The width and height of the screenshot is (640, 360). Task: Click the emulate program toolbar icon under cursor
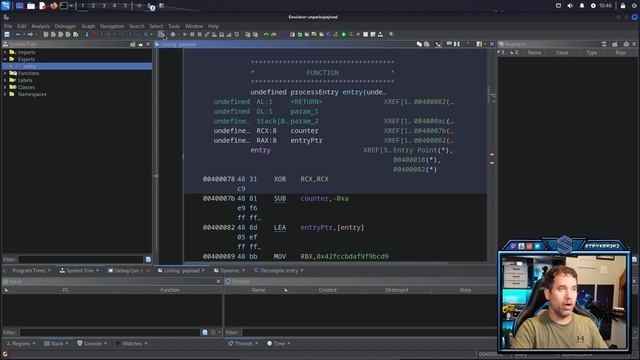162,34
